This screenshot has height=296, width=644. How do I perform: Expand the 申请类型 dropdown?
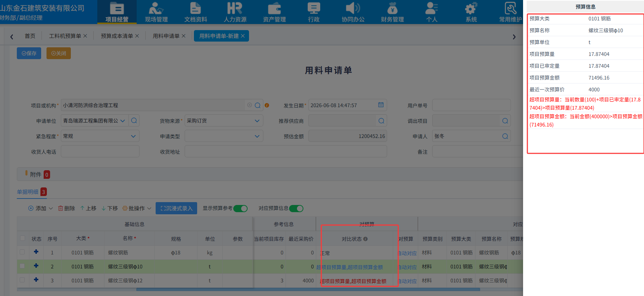tap(257, 136)
